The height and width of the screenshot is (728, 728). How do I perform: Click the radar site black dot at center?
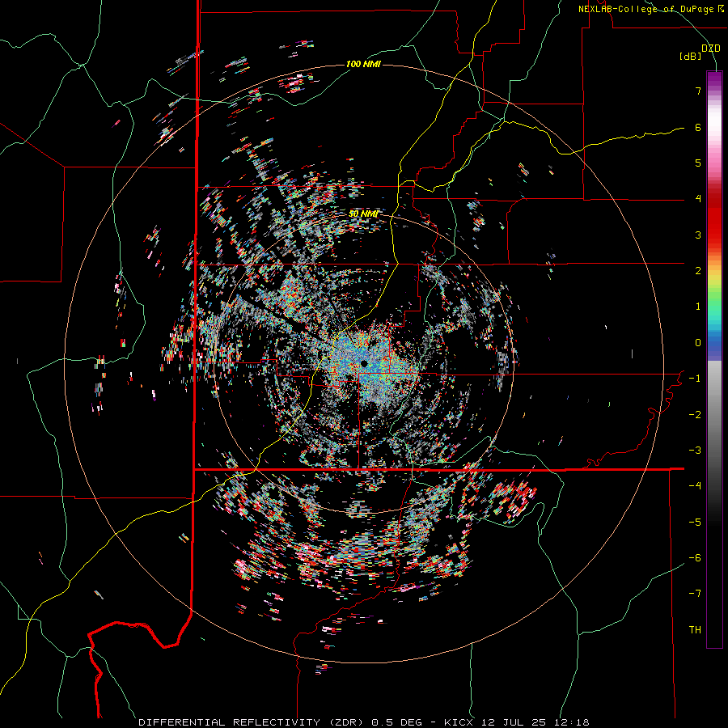[364, 363]
